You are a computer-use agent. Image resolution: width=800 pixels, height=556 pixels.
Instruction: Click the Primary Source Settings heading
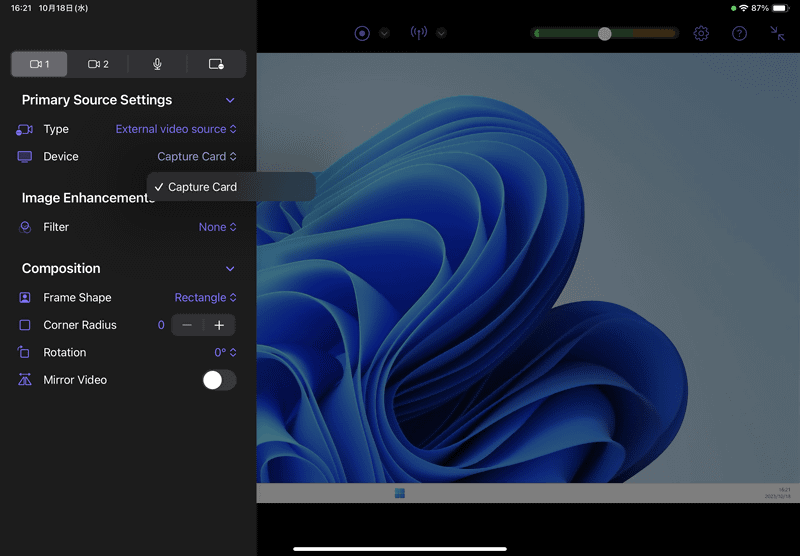tap(97, 100)
